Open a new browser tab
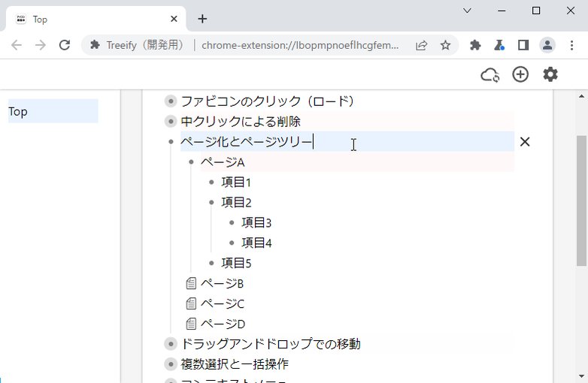Image resolution: width=588 pixels, height=383 pixels. tap(202, 19)
